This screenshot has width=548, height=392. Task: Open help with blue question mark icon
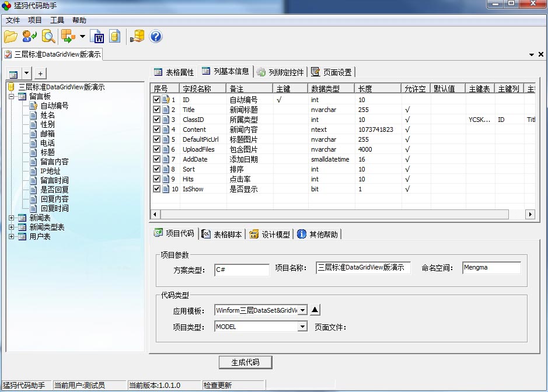[x=156, y=37]
